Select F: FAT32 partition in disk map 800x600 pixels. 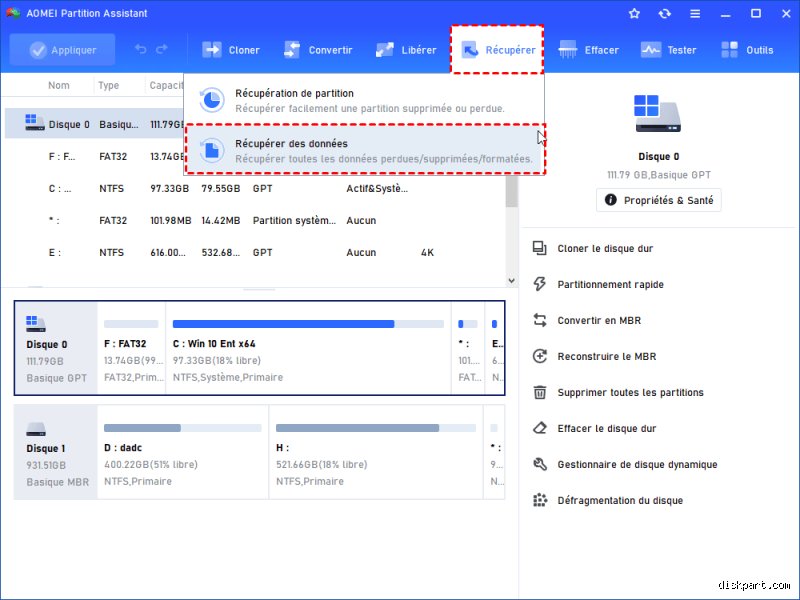132,348
